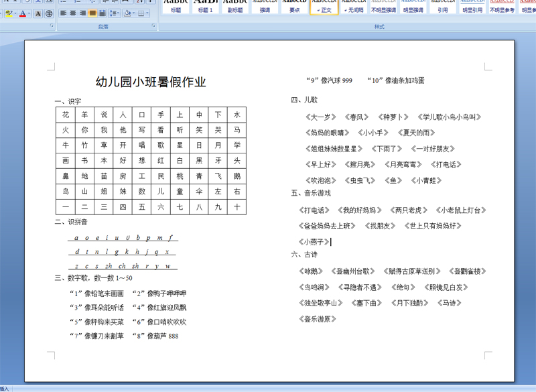Click the song title 《小青蛙》
536x392 pixels.
tap(426, 180)
